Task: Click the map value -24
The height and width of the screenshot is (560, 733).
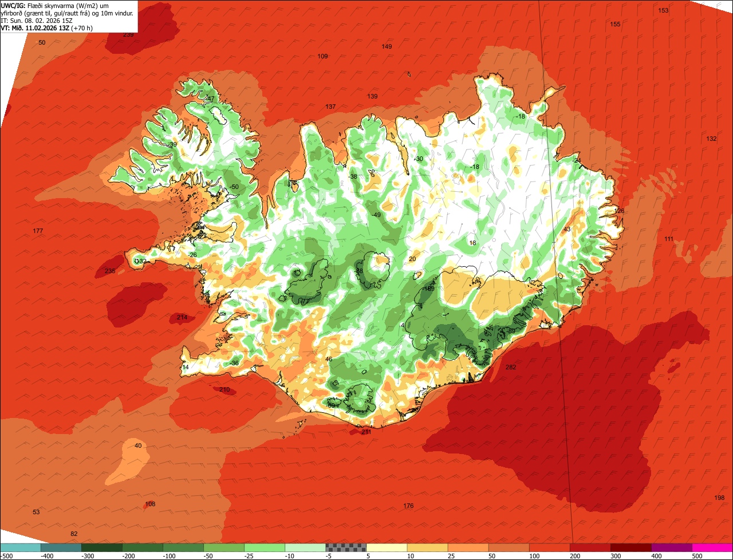Action: pos(576,160)
